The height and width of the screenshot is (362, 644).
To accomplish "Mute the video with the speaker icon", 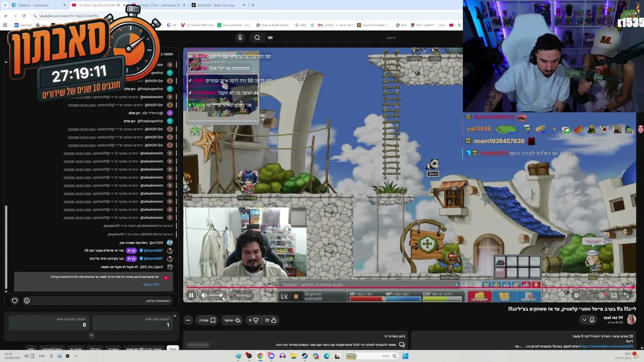I will point(204,295).
